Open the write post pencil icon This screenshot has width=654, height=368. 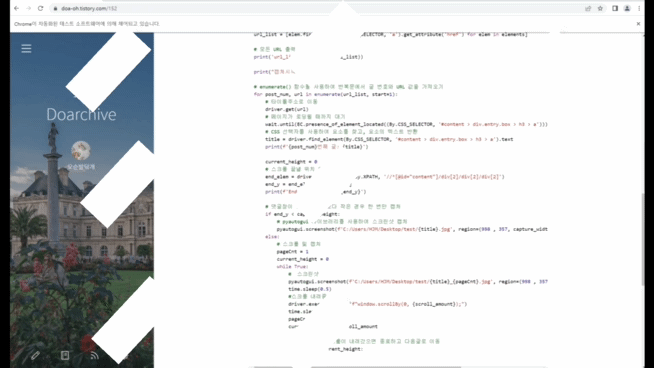pyautogui.click(x=35, y=355)
